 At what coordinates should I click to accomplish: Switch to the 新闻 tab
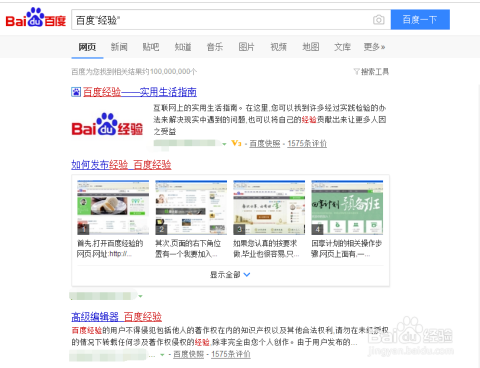pyautogui.click(x=119, y=47)
